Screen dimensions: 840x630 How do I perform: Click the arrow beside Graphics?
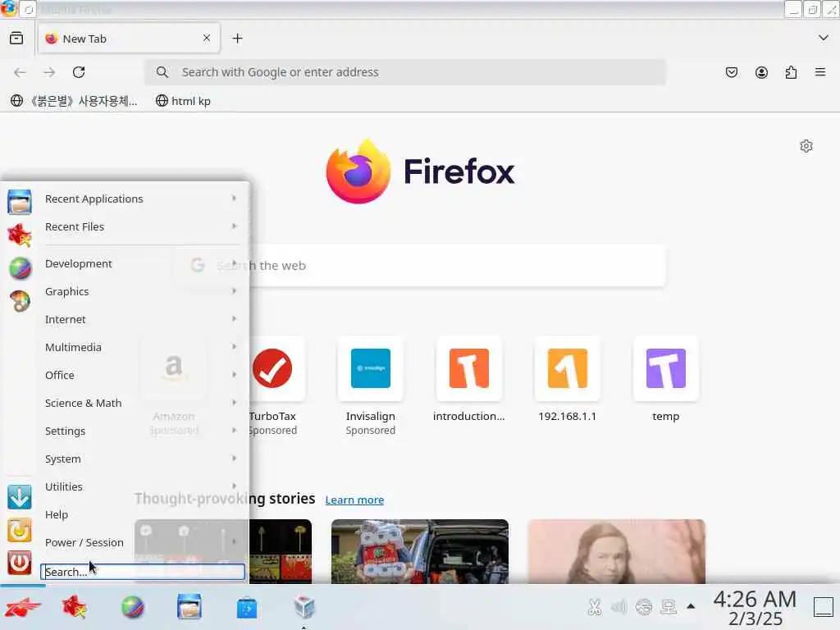[234, 291]
